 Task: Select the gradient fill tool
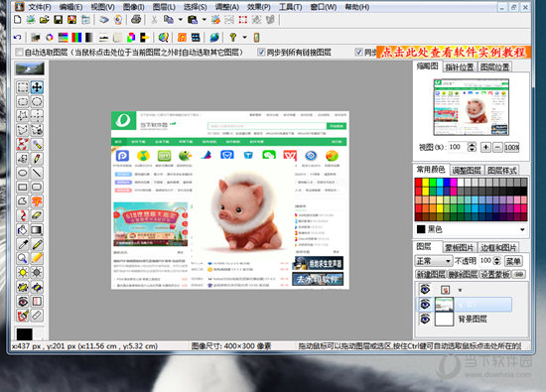point(37,230)
